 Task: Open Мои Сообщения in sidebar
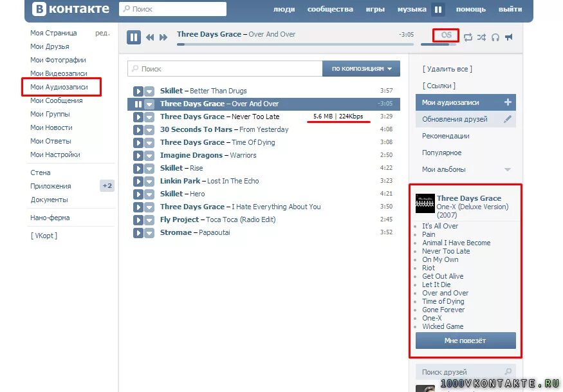coord(57,100)
